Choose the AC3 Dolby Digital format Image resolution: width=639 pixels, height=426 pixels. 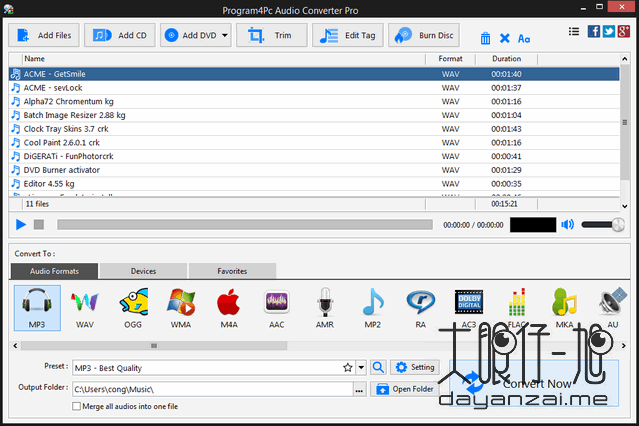(x=469, y=308)
